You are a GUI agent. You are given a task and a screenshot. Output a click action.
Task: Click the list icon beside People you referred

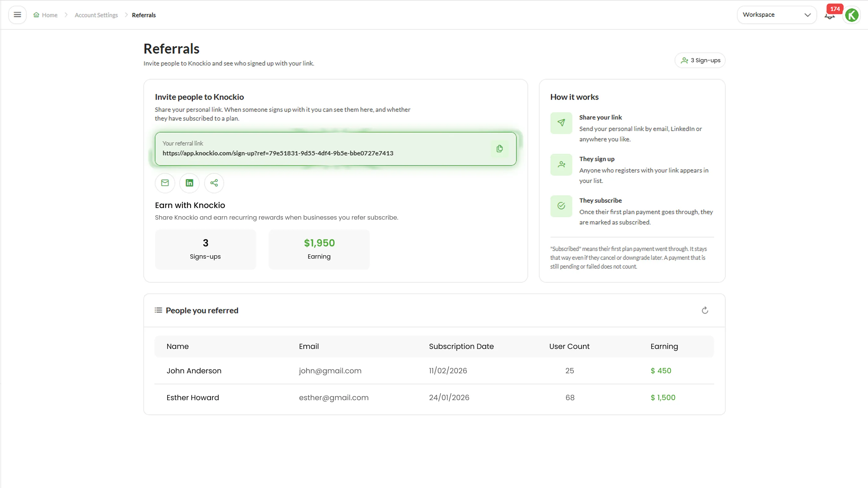point(158,310)
